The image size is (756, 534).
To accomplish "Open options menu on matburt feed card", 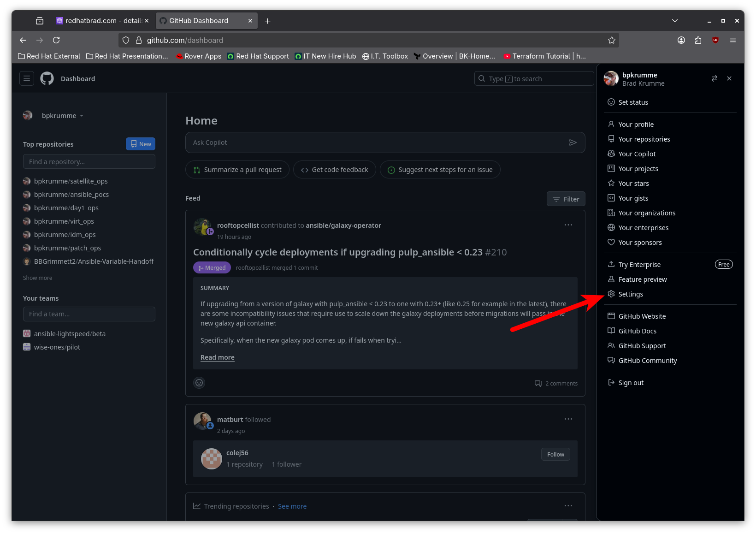I will tap(568, 419).
